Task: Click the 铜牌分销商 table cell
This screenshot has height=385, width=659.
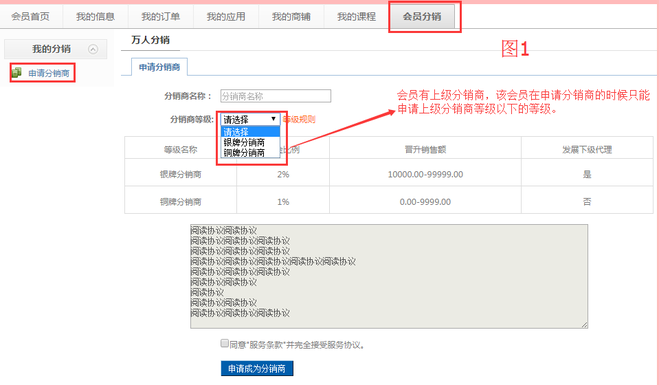Action: [180, 202]
